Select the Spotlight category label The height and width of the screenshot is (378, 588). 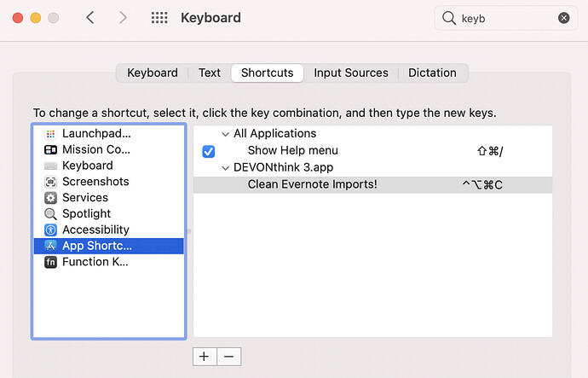pyautogui.click(x=87, y=214)
